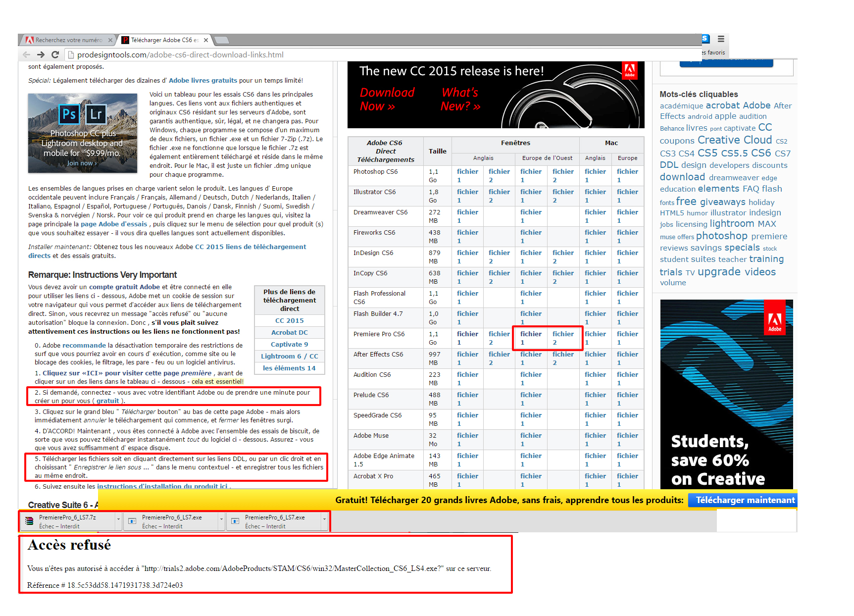
Task: Click the blue S extension icon
Action: coord(705,39)
